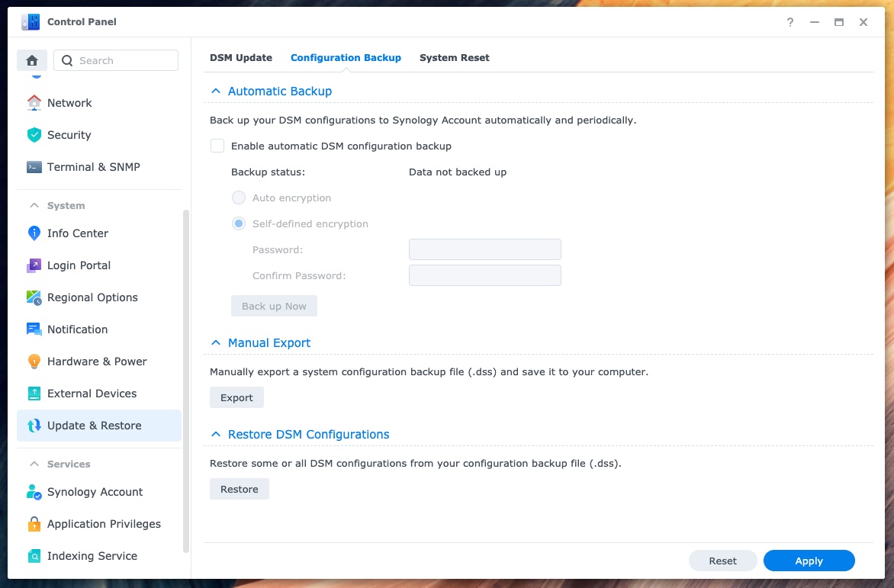
Task: Click the Reset button
Action: pos(722,561)
